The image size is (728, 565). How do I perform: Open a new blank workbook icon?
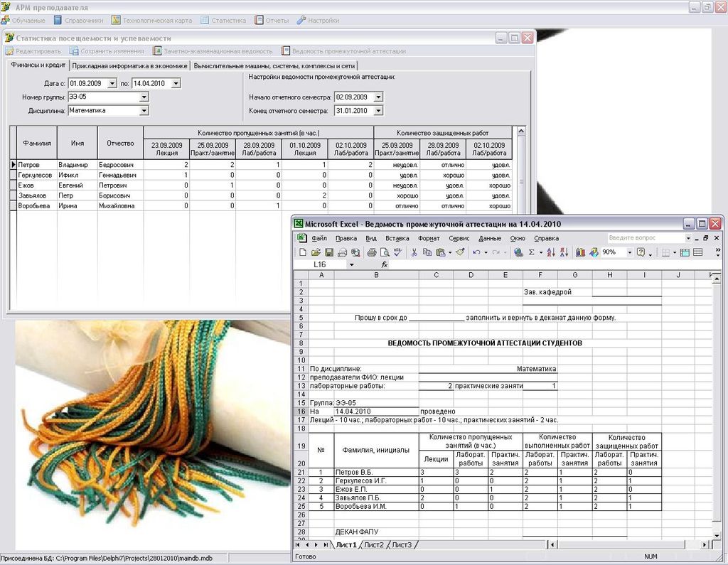pyautogui.click(x=303, y=252)
